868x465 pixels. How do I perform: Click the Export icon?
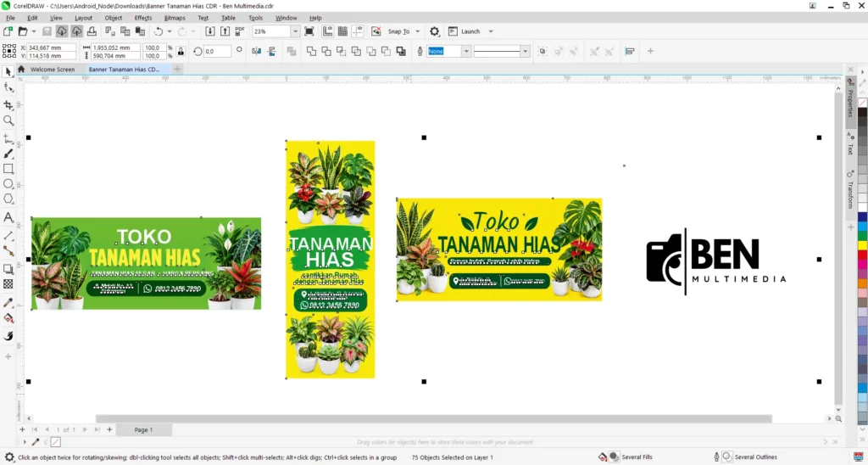pos(225,31)
